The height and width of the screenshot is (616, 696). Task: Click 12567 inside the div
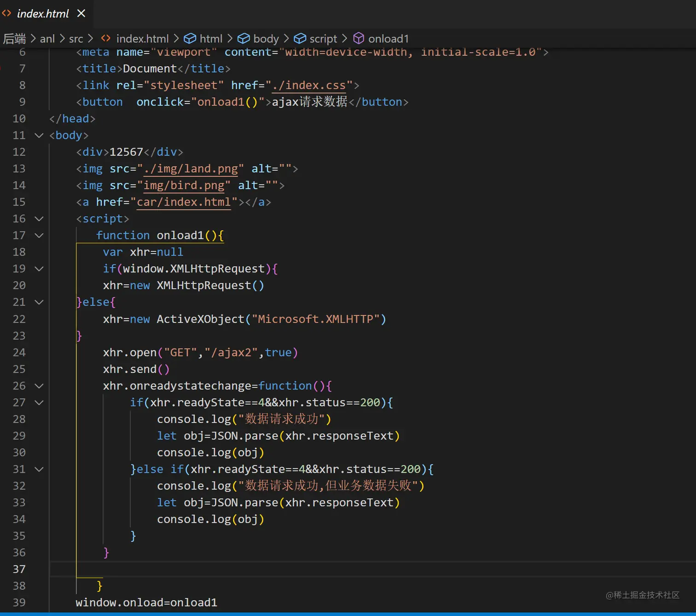pyautogui.click(x=126, y=152)
